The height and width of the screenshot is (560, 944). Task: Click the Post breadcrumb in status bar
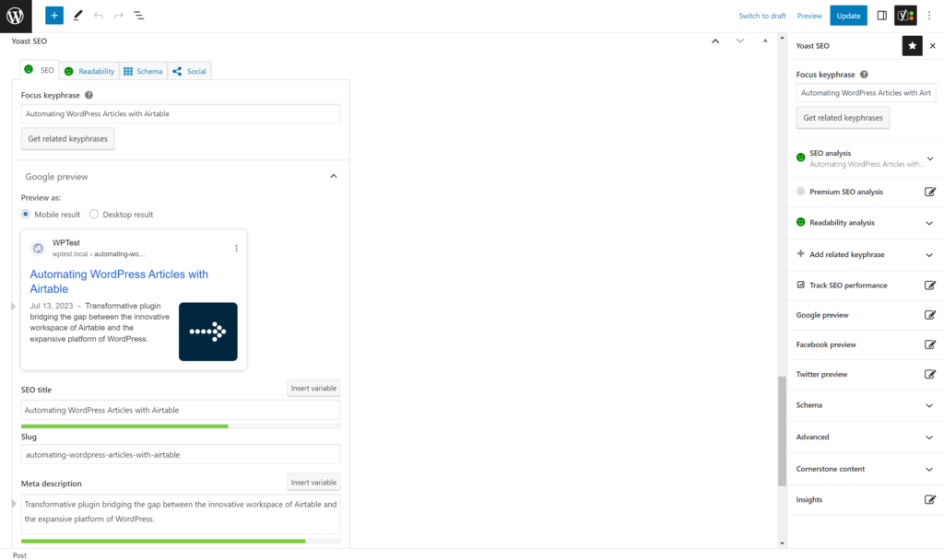coord(20,555)
